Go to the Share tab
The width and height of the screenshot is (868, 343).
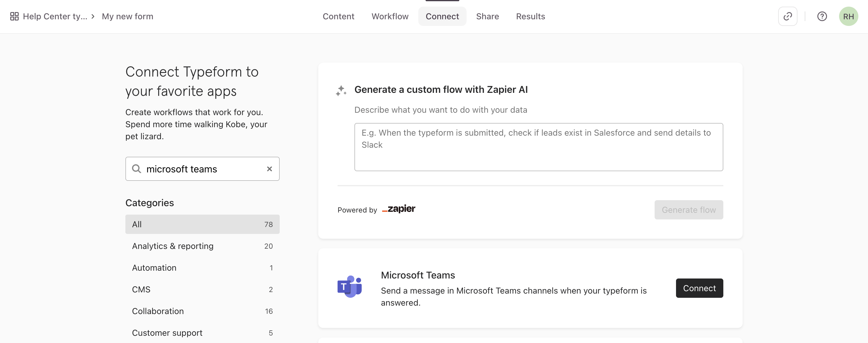tap(487, 16)
